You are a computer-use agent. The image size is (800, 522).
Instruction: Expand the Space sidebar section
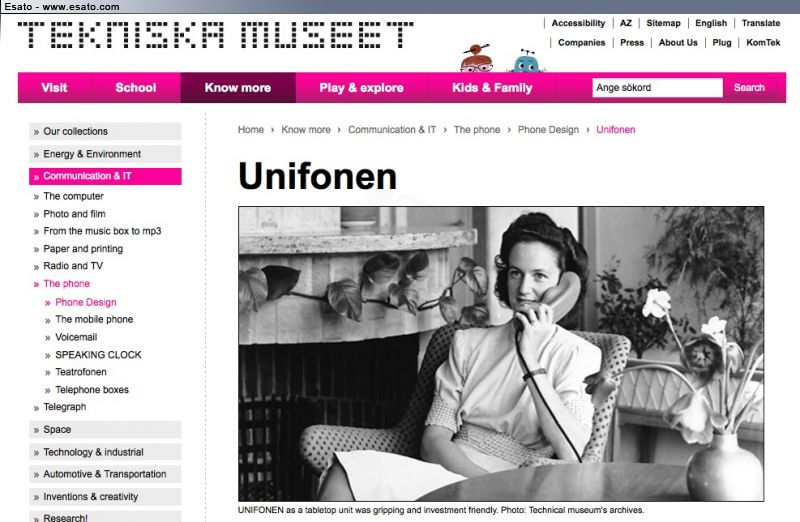click(105, 430)
